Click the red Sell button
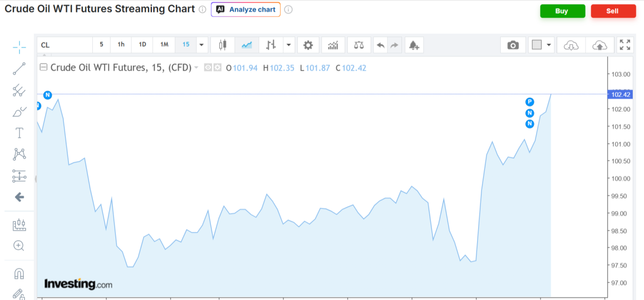Image resolution: width=644 pixels, height=300 pixels. [x=612, y=11]
